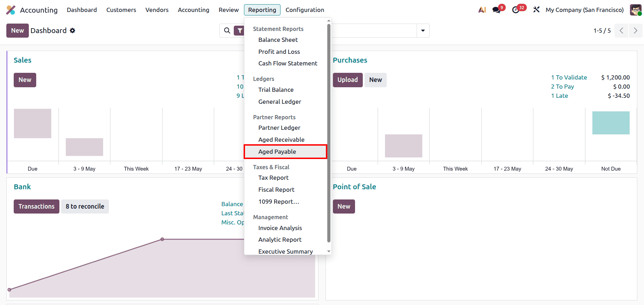Click the 2 To Pay link
This screenshot has width=644, height=305.
pyautogui.click(x=562, y=87)
